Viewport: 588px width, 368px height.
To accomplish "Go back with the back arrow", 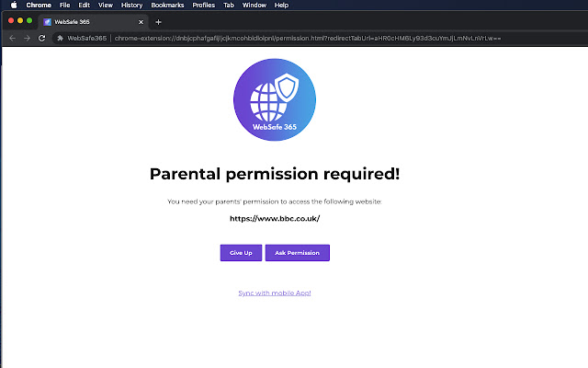I will [x=12, y=38].
